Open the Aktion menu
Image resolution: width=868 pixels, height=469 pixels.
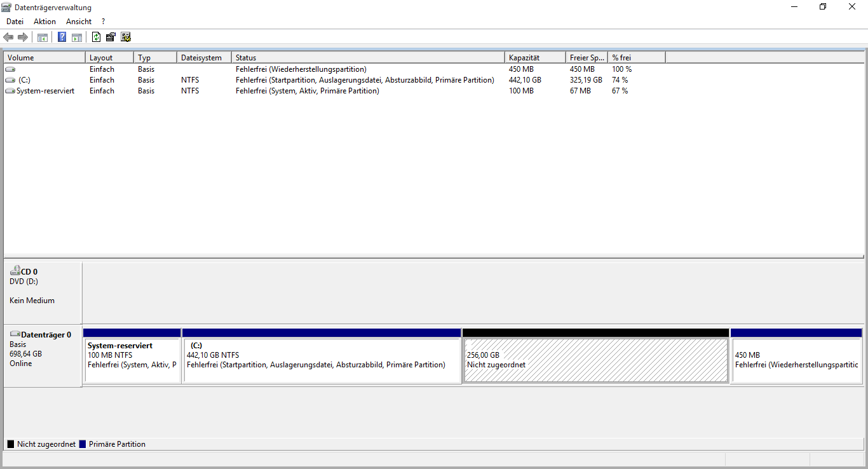click(44, 22)
